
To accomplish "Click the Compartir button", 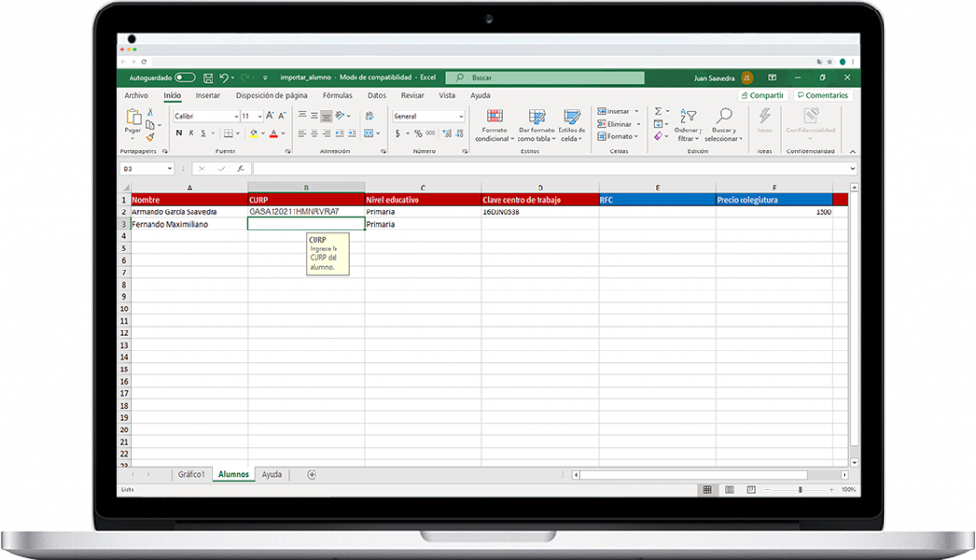I will coord(762,95).
